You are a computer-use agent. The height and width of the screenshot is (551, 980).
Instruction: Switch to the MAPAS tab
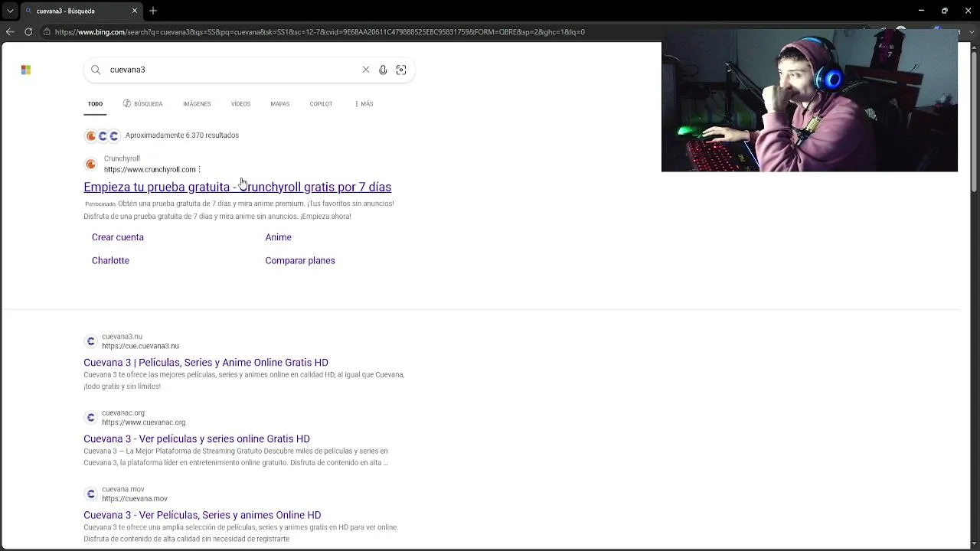[279, 104]
